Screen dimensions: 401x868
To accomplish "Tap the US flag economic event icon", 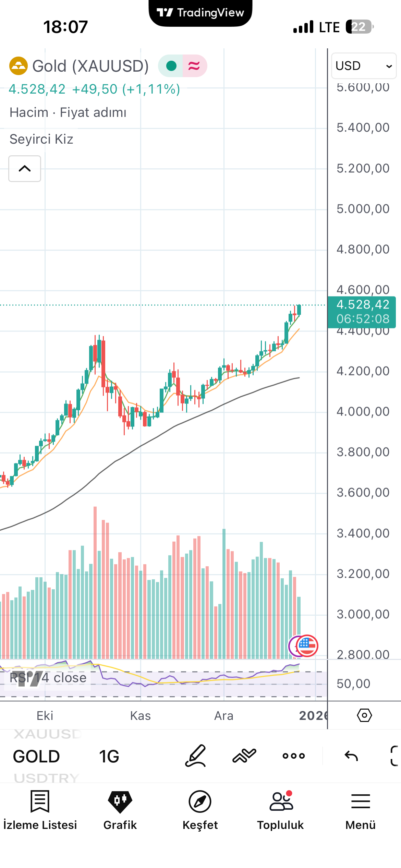I will point(307,646).
